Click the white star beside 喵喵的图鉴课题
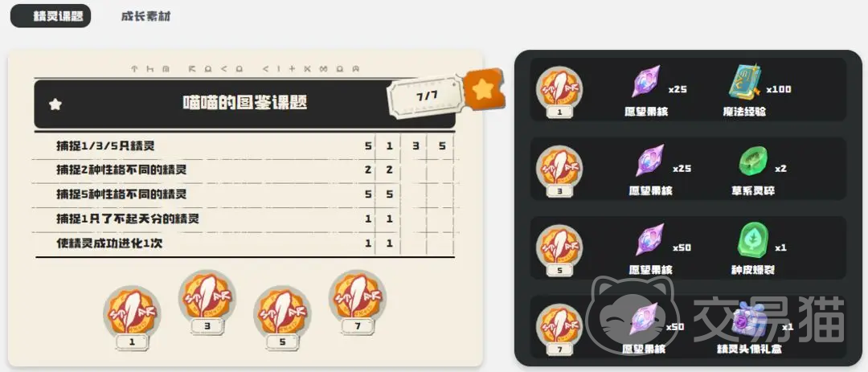 tap(55, 104)
